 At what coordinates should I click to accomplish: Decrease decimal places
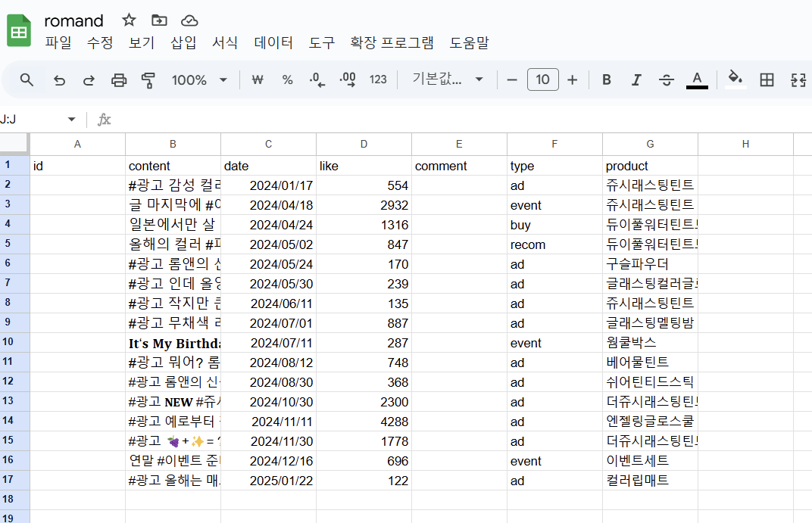[x=317, y=79]
